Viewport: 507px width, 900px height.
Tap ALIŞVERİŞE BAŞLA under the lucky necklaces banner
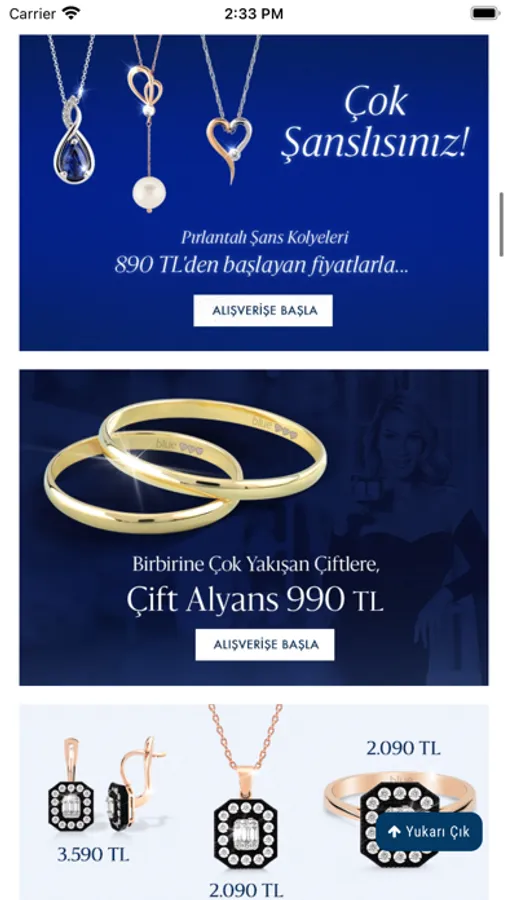click(263, 311)
